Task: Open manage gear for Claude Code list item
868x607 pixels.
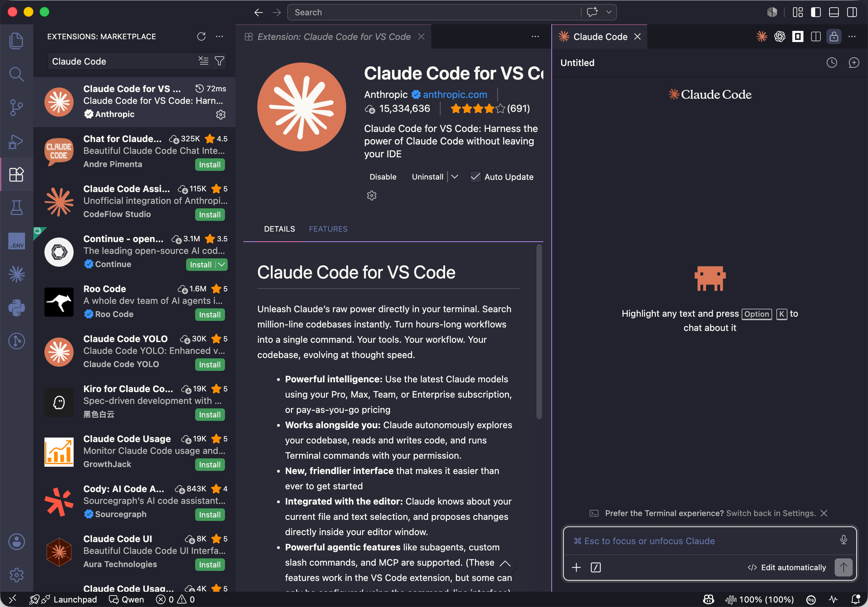Action: click(221, 114)
